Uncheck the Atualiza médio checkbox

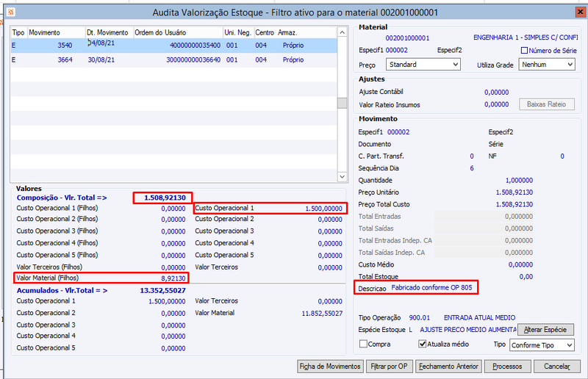click(x=422, y=344)
